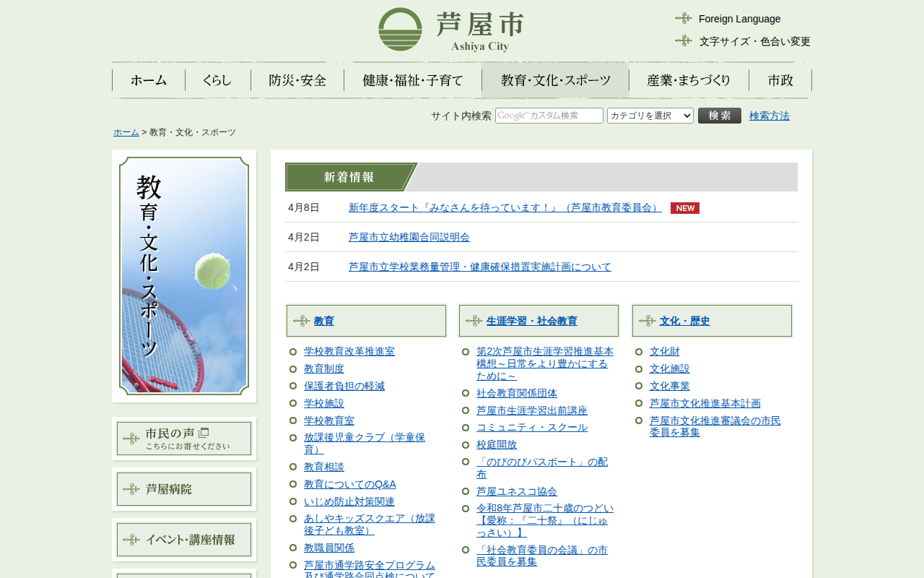Screen dimensions: 924x578
Task: Open 文字サイズ・色合い変更 settings link
Action: click(x=755, y=41)
